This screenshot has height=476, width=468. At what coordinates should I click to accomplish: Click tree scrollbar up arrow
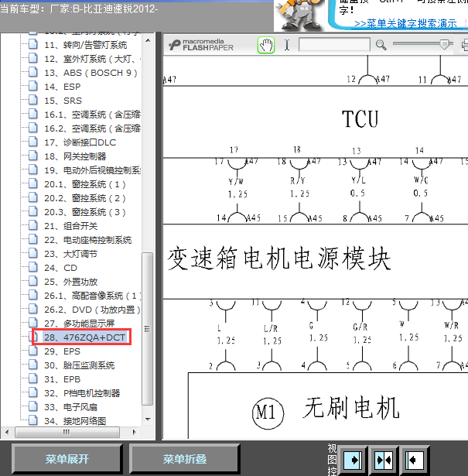[148, 40]
